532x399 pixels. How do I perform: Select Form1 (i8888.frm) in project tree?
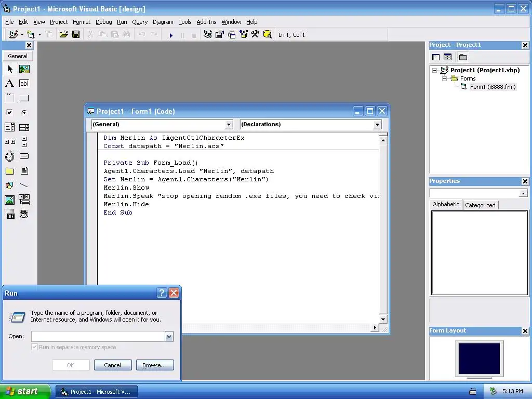tap(493, 87)
